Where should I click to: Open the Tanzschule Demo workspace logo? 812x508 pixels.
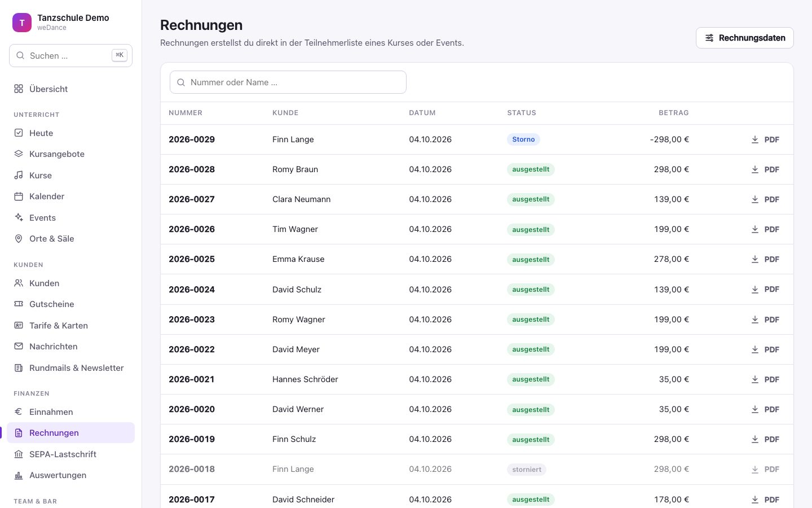(22, 23)
